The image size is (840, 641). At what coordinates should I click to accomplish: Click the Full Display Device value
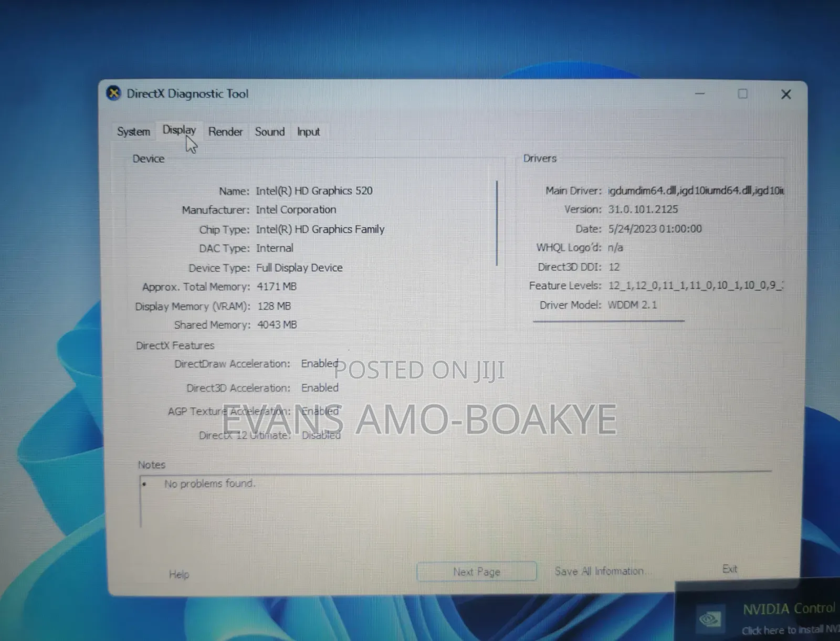299,267
